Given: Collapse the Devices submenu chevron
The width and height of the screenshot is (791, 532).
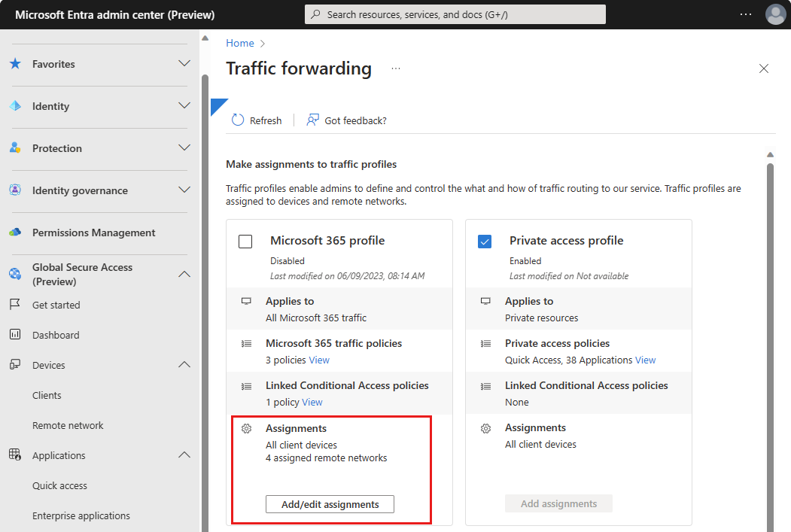Looking at the screenshot, I should (184, 365).
